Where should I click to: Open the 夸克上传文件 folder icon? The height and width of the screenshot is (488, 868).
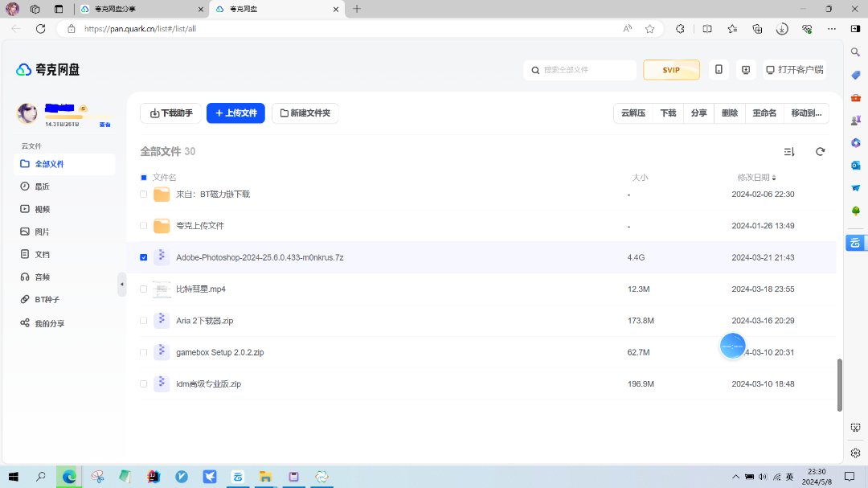(162, 226)
